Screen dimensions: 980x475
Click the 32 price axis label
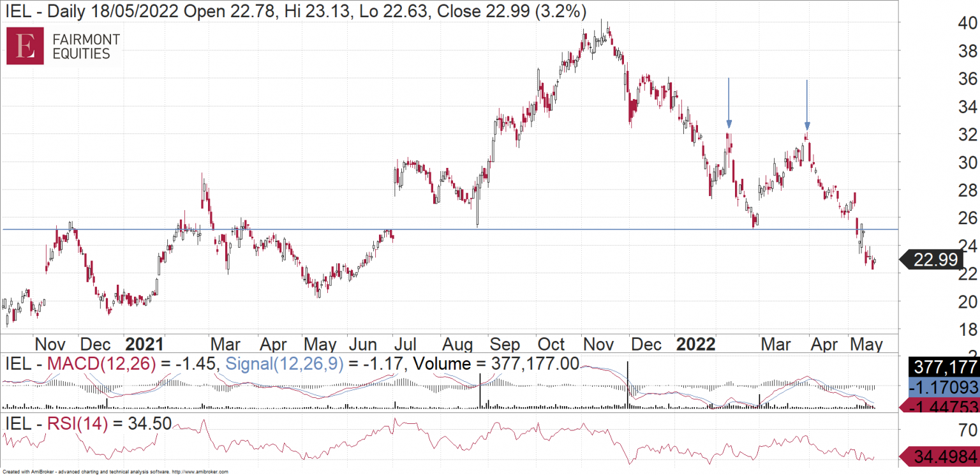click(968, 135)
